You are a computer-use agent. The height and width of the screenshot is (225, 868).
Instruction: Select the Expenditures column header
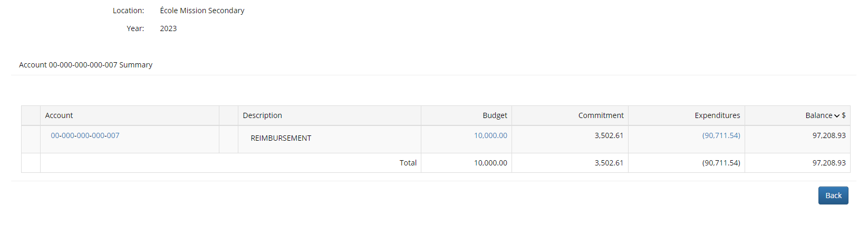[717, 115]
